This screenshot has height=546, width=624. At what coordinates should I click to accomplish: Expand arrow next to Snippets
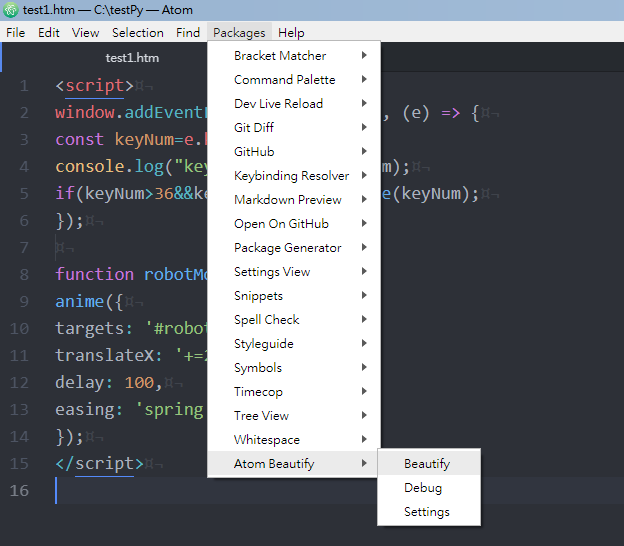click(x=364, y=295)
